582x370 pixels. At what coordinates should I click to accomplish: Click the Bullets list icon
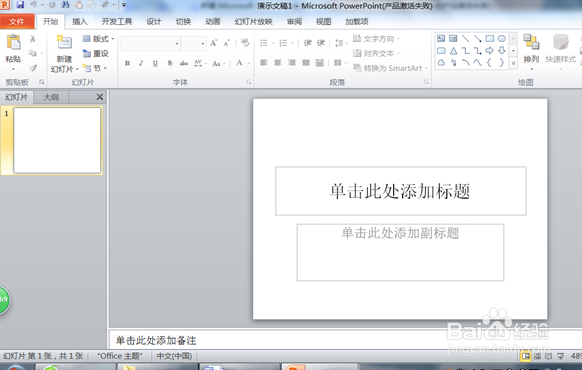pyautogui.click(x=264, y=43)
